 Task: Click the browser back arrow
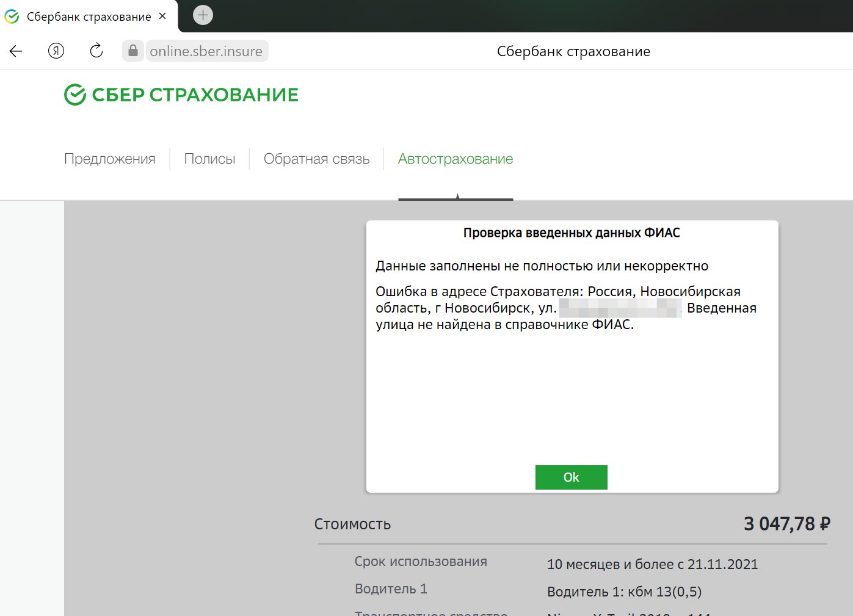pyautogui.click(x=16, y=51)
